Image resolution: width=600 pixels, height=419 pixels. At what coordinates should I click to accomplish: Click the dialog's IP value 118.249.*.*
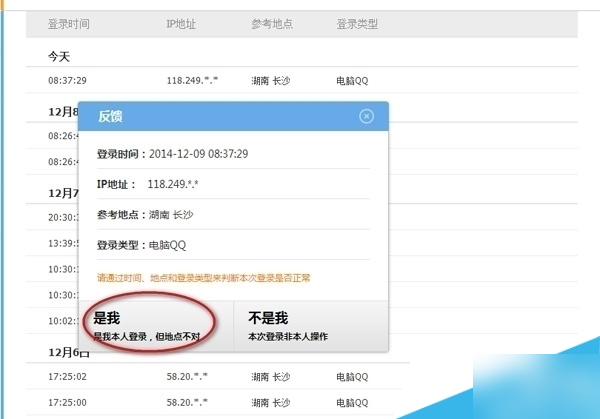pyautogui.click(x=173, y=184)
